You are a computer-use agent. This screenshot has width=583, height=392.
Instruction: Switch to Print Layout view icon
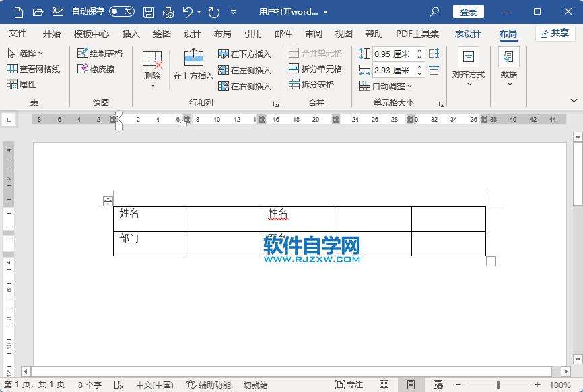click(x=411, y=385)
